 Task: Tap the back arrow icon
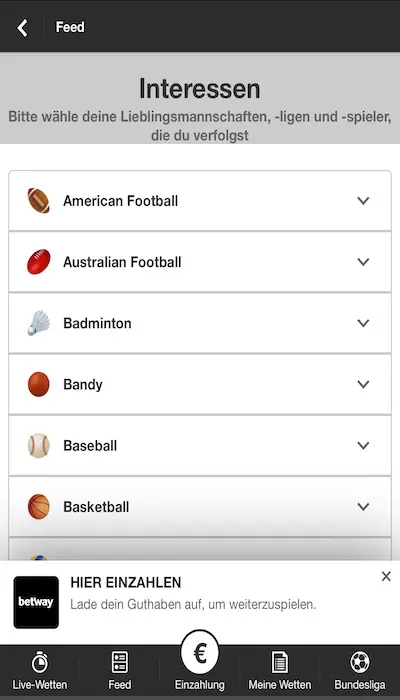click(x=22, y=28)
